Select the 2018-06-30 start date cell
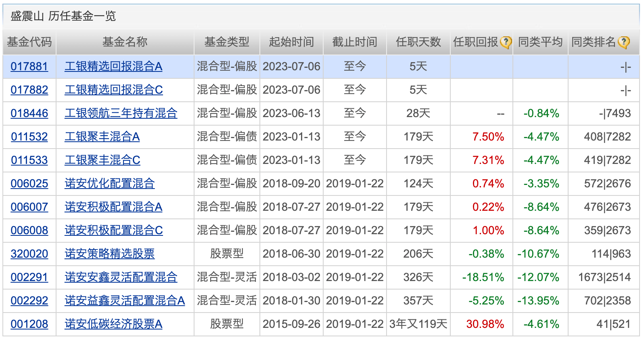 291,254
